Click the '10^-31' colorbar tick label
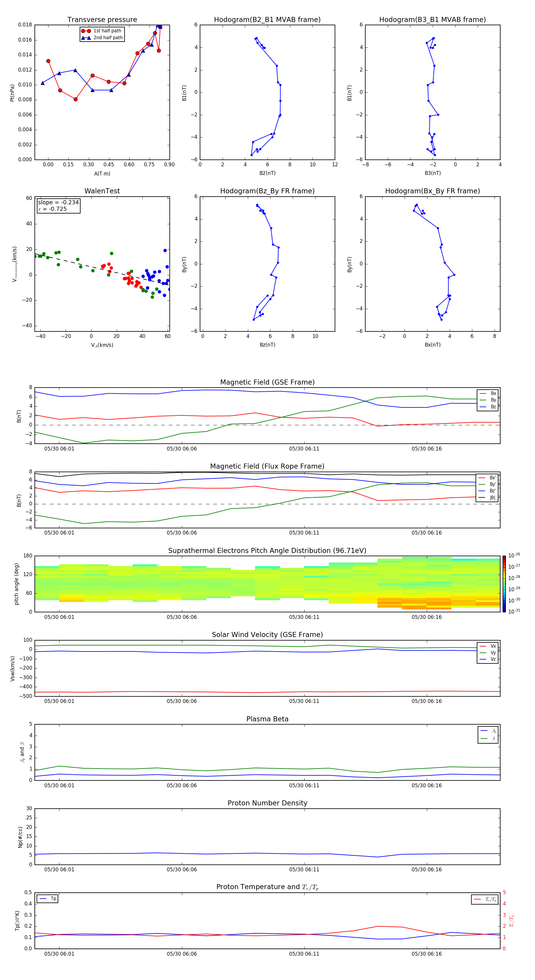The height and width of the screenshot is (980, 535). click(514, 611)
